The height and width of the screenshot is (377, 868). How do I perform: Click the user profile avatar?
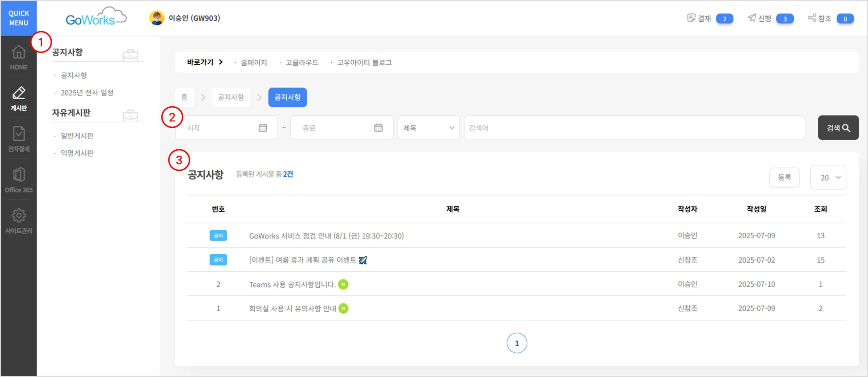pos(157,18)
